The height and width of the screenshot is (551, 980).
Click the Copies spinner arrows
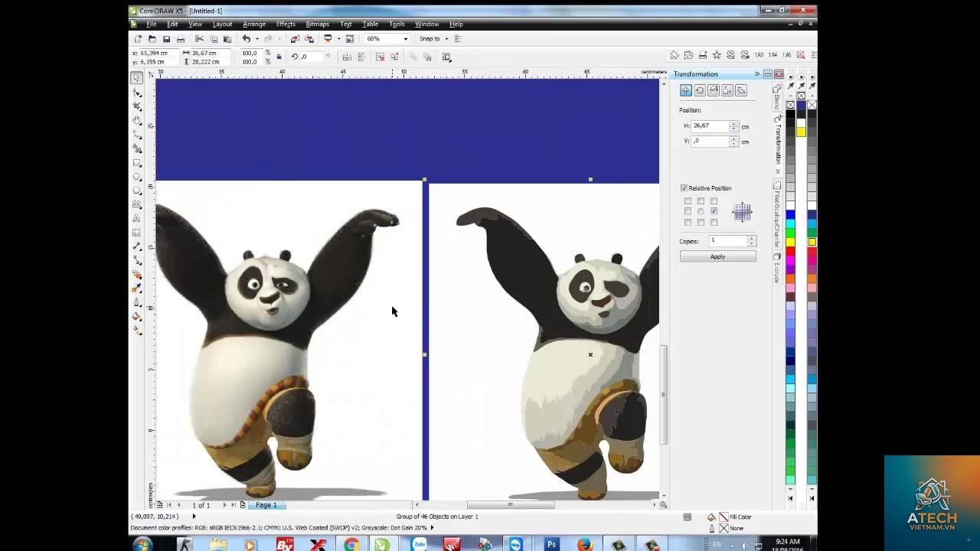pyautogui.click(x=751, y=240)
